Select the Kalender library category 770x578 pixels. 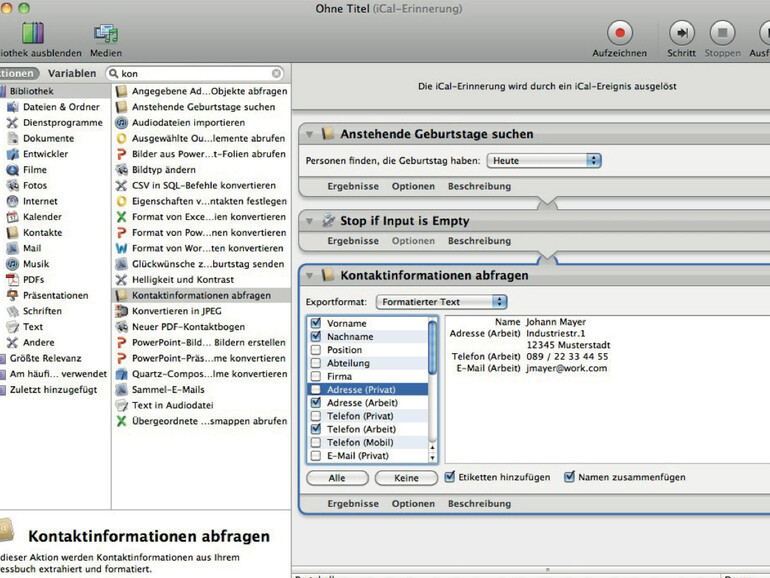pos(42,217)
